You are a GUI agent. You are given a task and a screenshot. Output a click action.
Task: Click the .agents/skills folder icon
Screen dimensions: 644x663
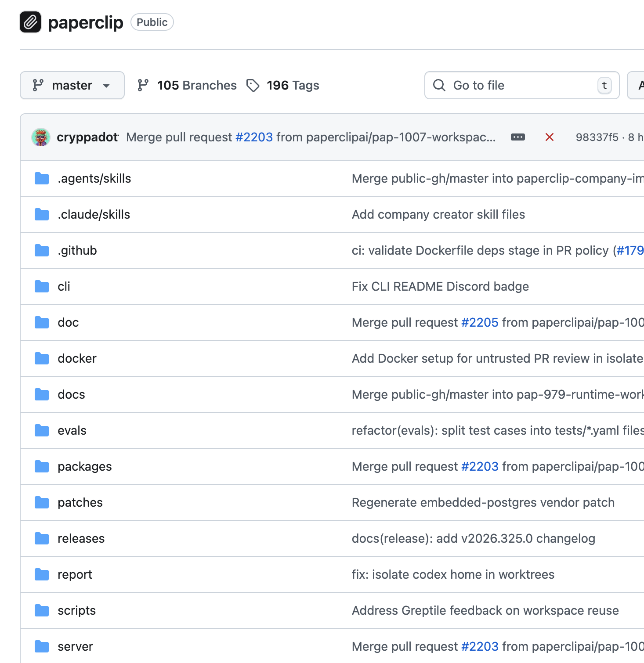pos(42,178)
